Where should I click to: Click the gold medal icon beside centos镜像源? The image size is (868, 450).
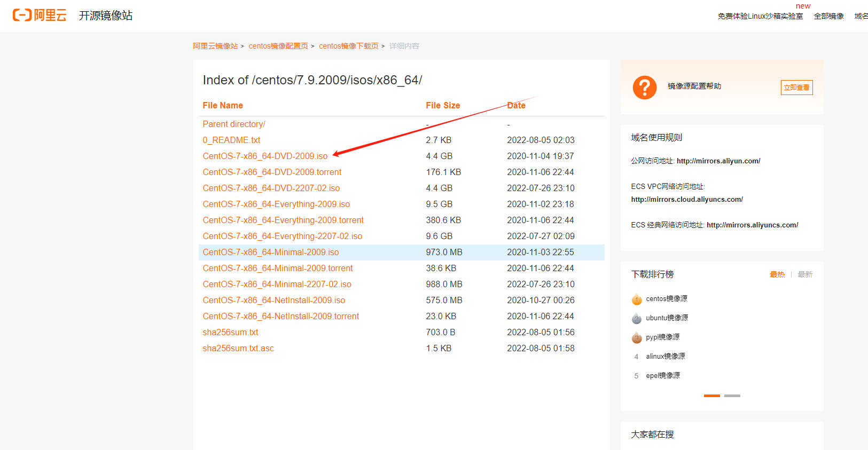coord(637,299)
